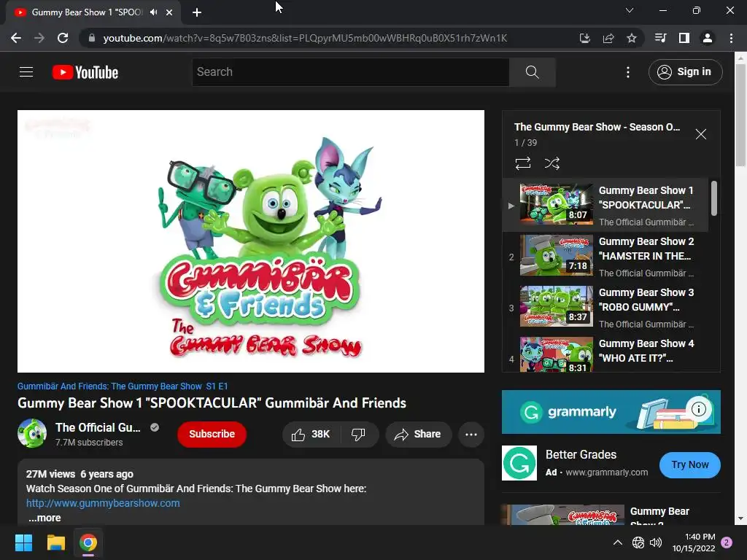Open The Official Gummibär channel avatar

pos(32,433)
